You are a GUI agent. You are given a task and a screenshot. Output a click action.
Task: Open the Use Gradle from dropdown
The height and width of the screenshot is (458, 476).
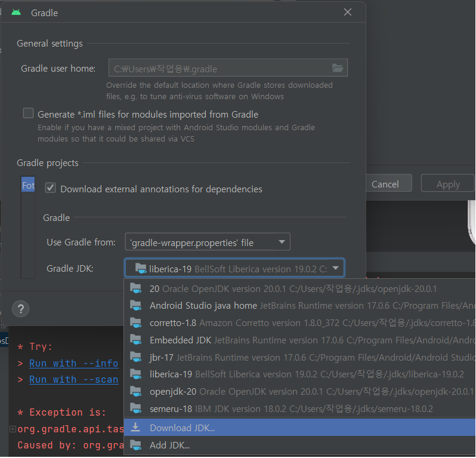[208, 242]
